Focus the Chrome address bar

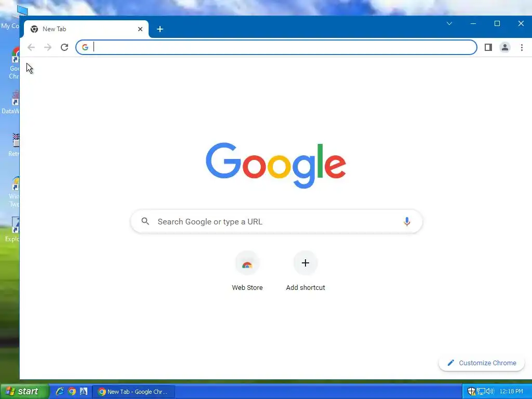(276, 47)
